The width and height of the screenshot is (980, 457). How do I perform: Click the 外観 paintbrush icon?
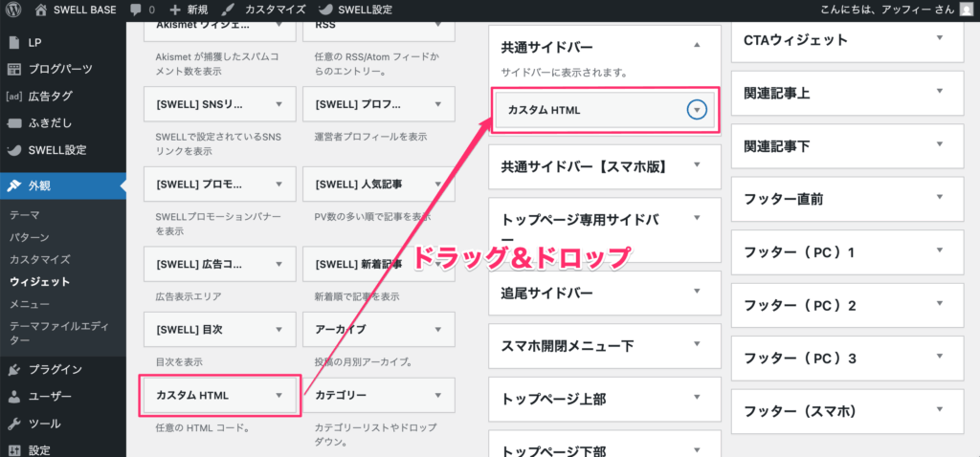15,185
